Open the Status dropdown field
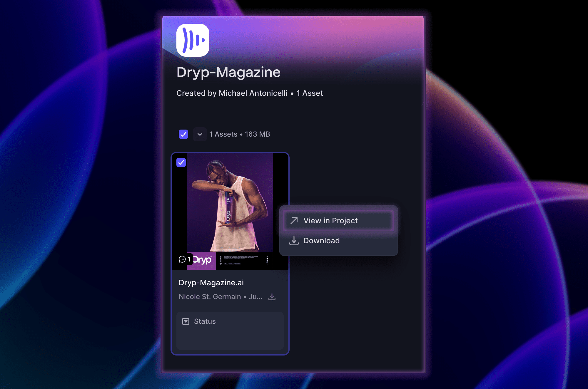 click(x=230, y=331)
